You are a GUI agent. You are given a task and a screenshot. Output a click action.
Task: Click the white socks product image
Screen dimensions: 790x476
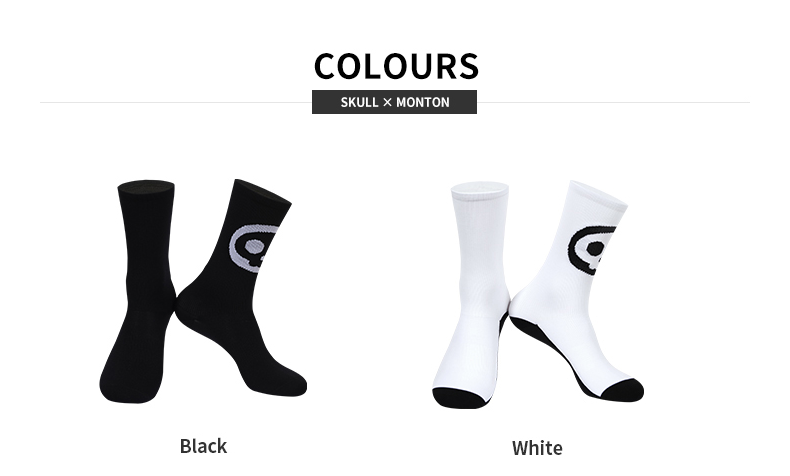tap(538, 294)
